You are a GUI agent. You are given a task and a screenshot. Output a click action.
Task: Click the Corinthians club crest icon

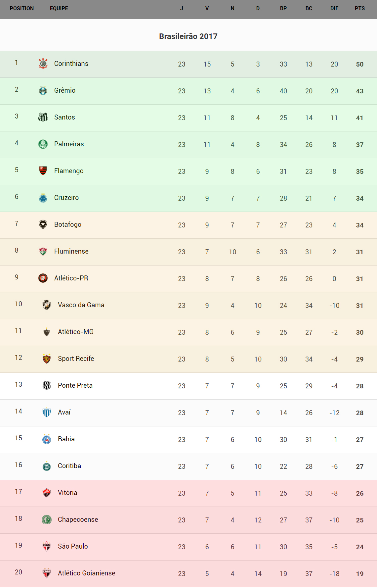coord(43,63)
